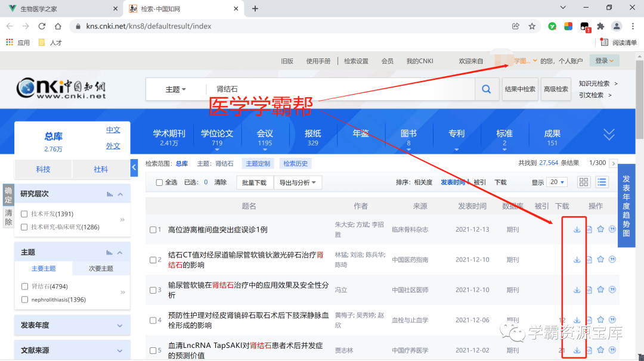Click the search magnifier icon
This screenshot has width=644, height=361.
[487, 89]
